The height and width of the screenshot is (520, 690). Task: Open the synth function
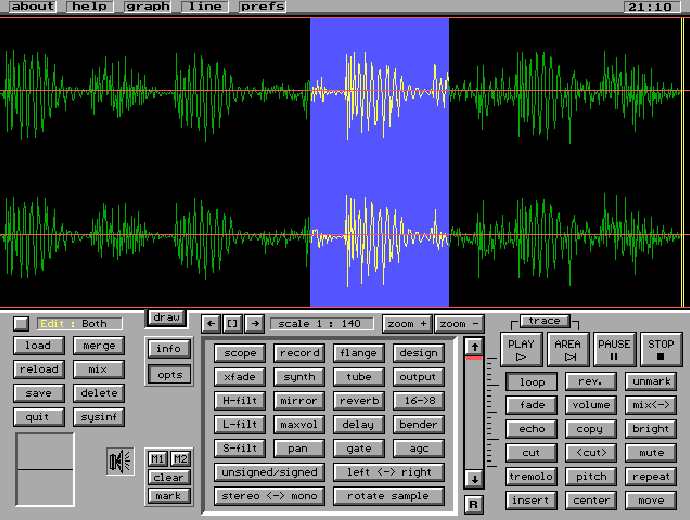(299, 377)
